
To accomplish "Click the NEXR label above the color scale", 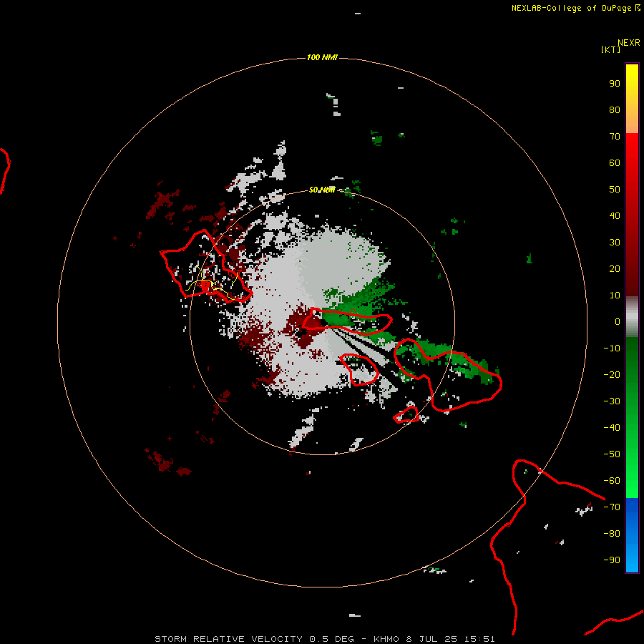I will pos(628,43).
